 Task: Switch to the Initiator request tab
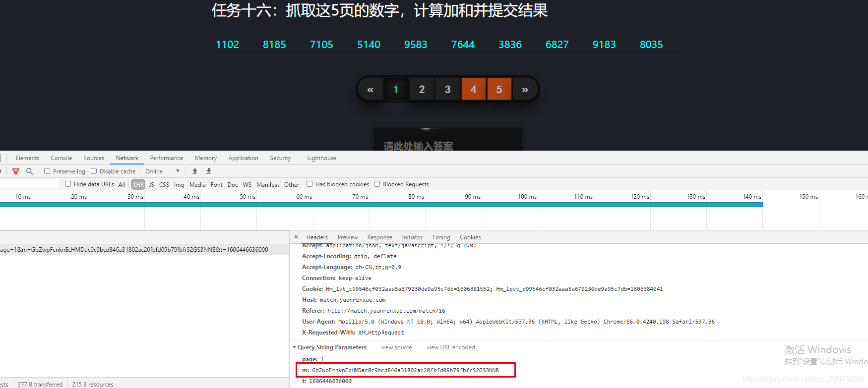point(412,237)
